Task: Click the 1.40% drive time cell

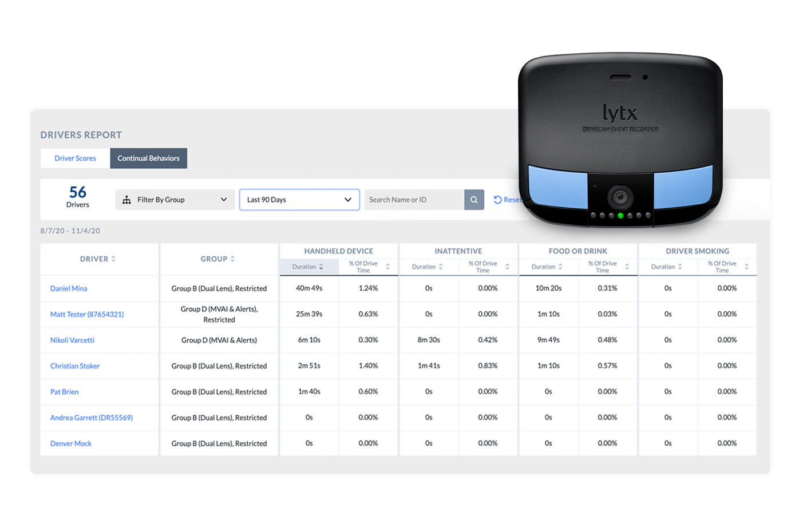Action: pyautogui.click(x=368, y=366)
